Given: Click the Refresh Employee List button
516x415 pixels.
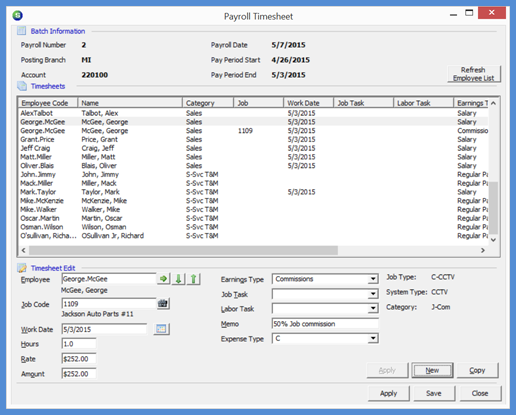Looking at the screenshot, I should coord(473,74).
